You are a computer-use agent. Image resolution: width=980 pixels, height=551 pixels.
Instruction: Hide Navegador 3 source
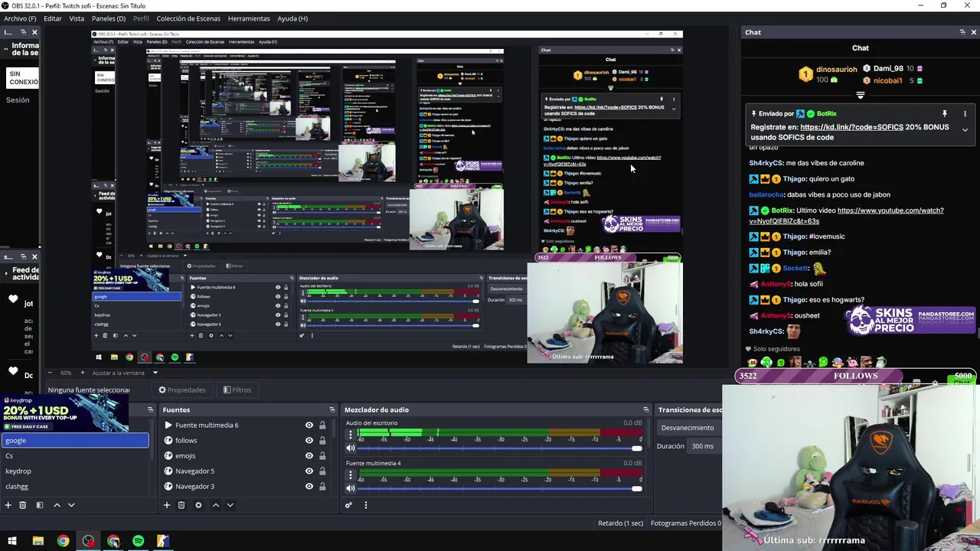(309, 487)
